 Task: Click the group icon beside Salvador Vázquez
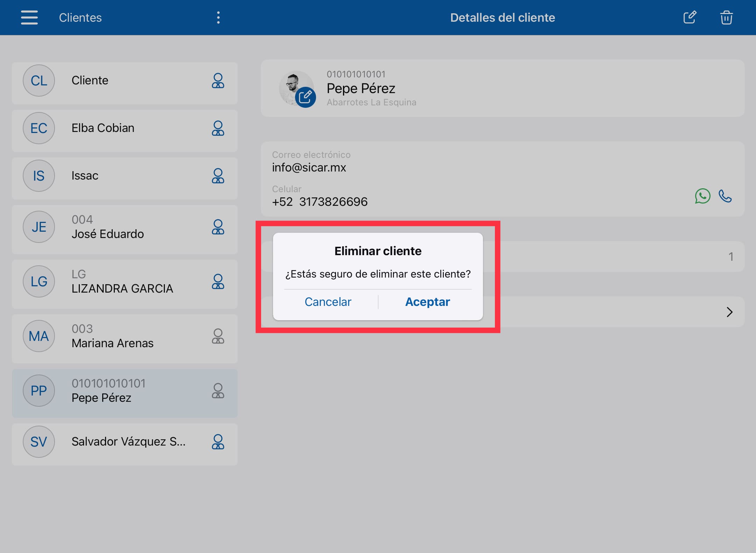pyautogui.click(x=218, y=442)
